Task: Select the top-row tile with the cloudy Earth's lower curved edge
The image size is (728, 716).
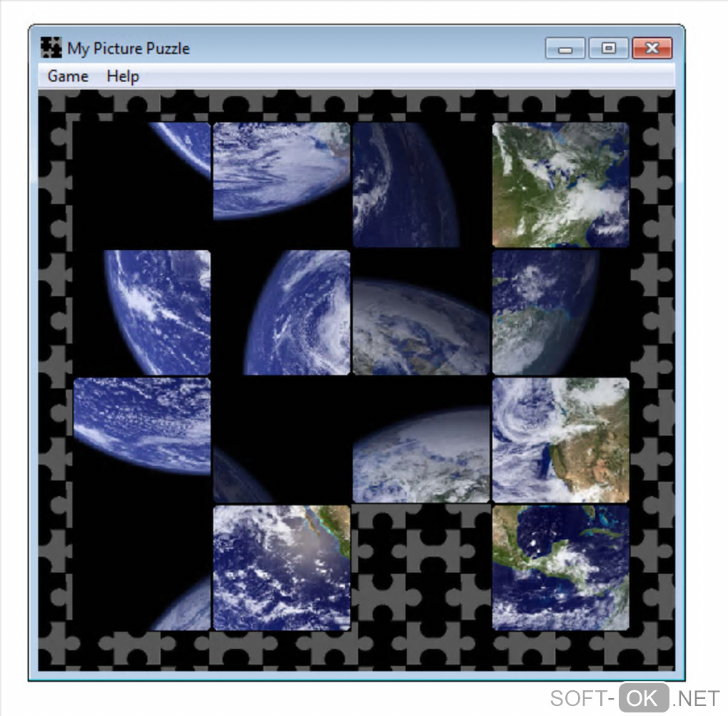Action: pyautogui.click(x=281, y=185)
